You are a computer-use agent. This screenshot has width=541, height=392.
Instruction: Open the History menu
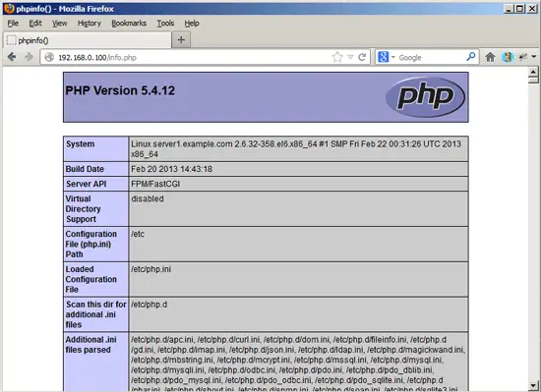click(89, 23)
